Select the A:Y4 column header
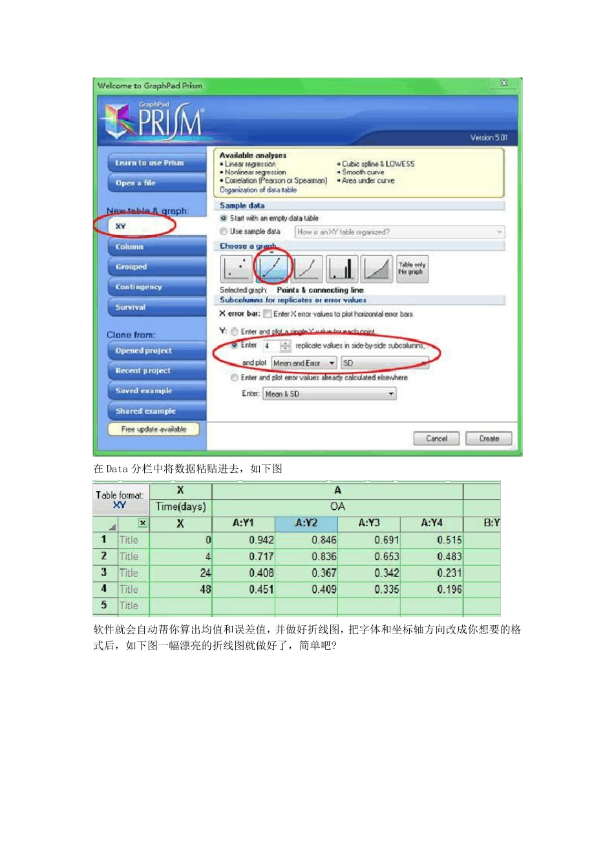Viewport: 614px width, 868px height. [x=432, y=523]
